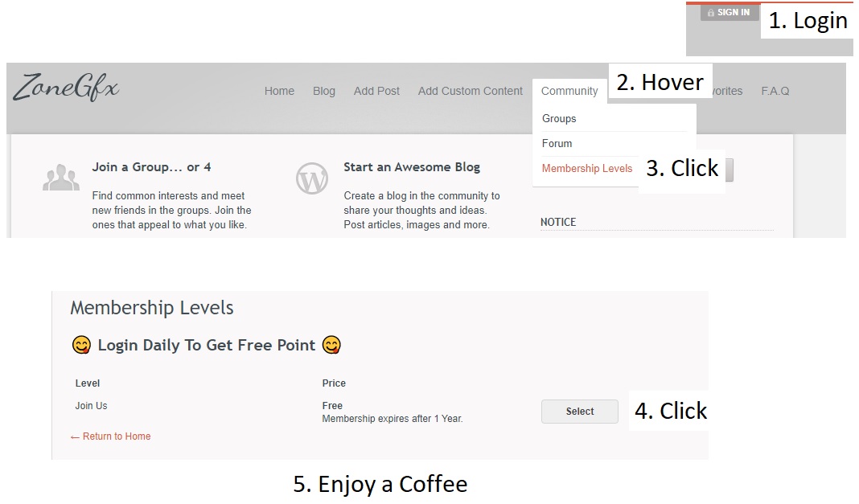Expand the Community menu
859x504 pixels.
569,91
